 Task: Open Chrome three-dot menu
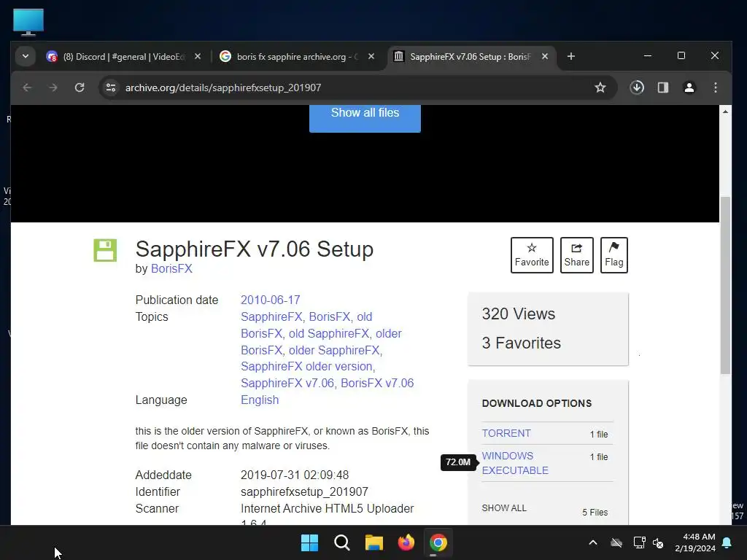click(715, 87)
